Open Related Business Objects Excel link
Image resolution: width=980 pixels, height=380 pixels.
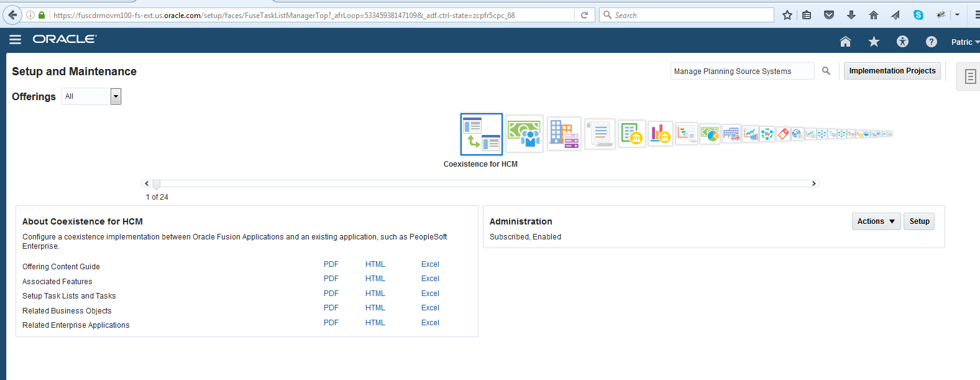(430, 308)
